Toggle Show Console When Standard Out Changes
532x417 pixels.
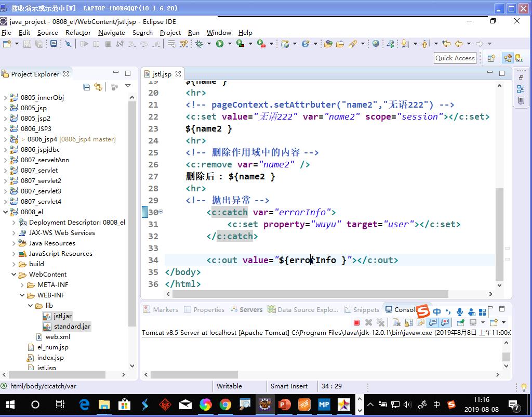(x=433, y=322)
